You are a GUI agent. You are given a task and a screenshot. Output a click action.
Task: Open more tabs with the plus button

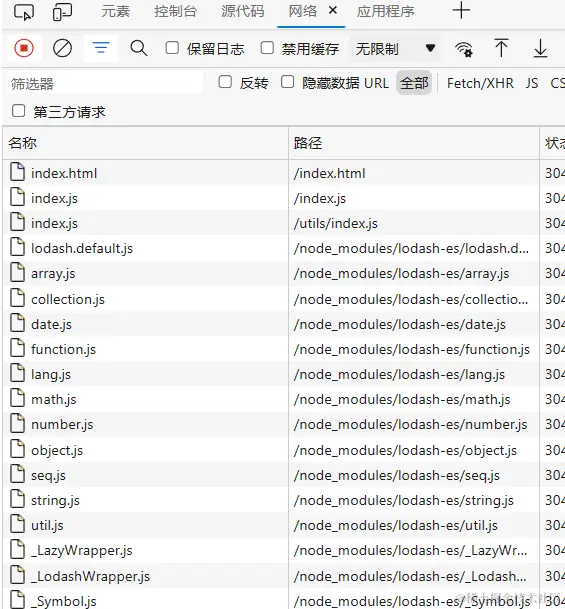(461, 10)
